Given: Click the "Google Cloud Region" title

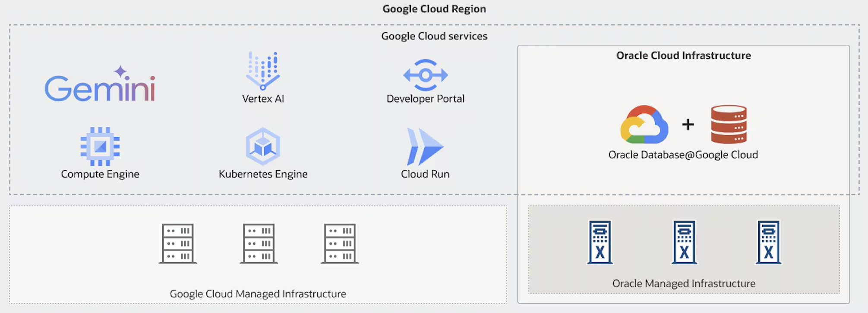Looking at the screenshot, I should (x=434, y=9).
